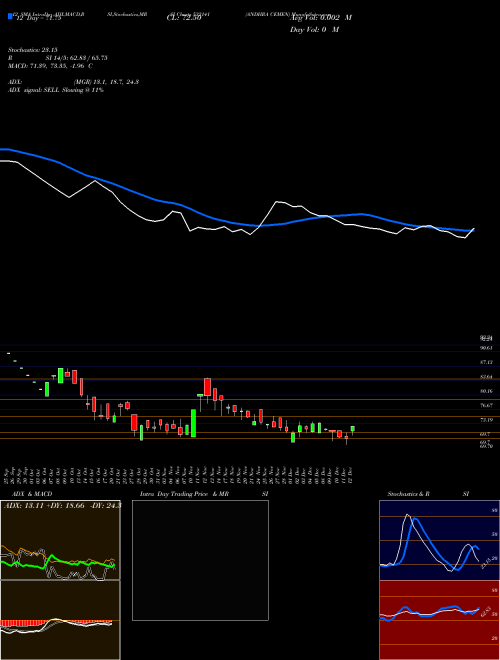Click the 87.12 price axis label
The image size is (500, 660).
486,362
